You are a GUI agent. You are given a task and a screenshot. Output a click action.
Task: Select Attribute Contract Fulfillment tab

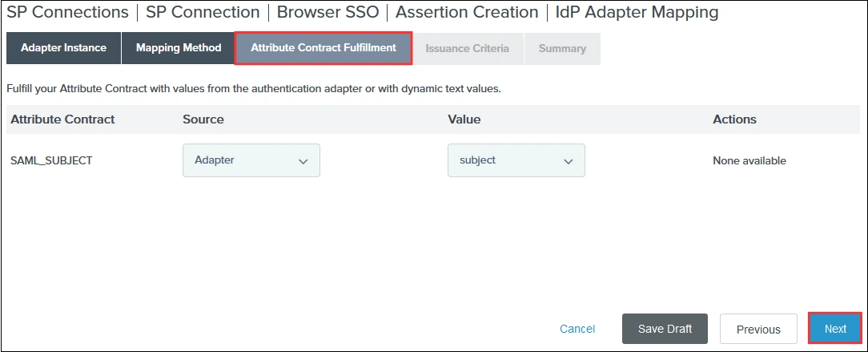coord(323,48)
